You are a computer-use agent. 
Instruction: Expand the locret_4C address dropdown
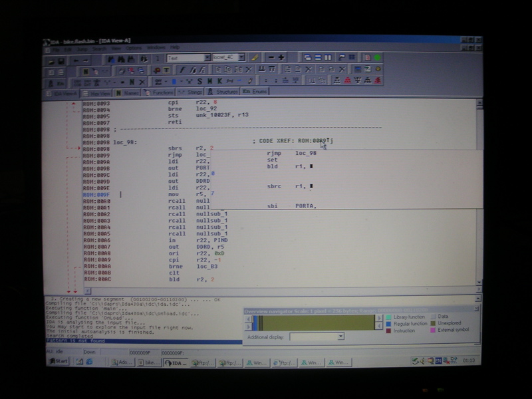pos(241,58)
